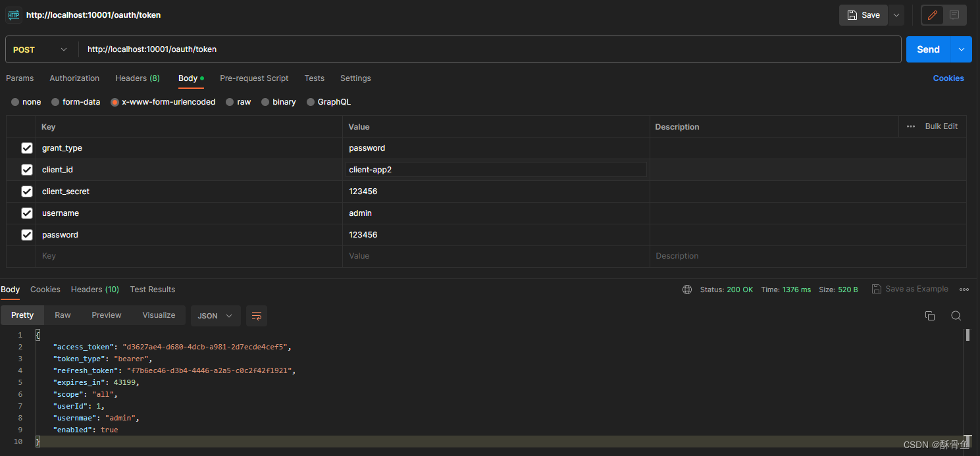Toggle the wrap lines icon
Screen dimensions: 980x456
257,316
